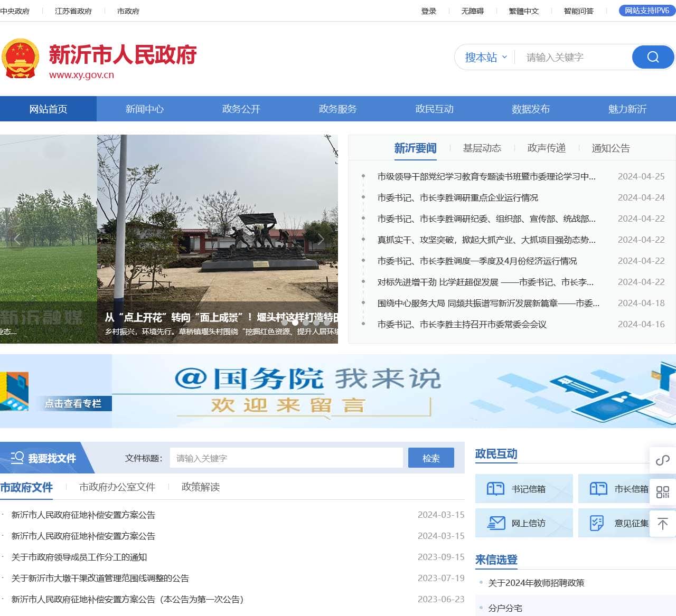The image size is (676, 616).
Task: Click the 登录 login link
Action: point(429,11)
